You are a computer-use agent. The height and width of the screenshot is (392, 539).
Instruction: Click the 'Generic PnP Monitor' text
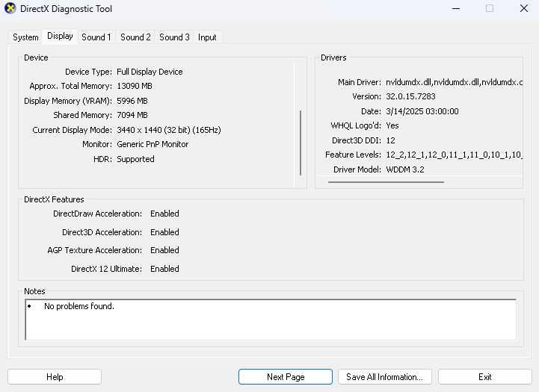(x=153, y=144)
